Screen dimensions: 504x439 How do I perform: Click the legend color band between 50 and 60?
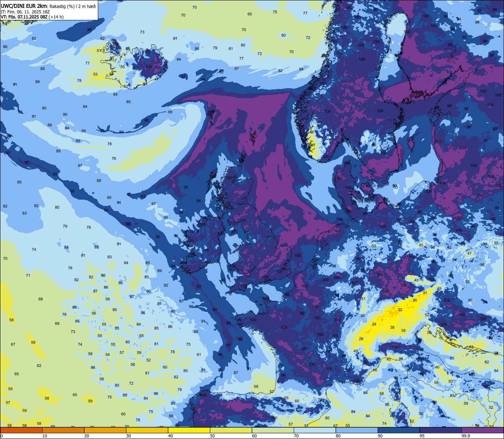click(231, 430)
